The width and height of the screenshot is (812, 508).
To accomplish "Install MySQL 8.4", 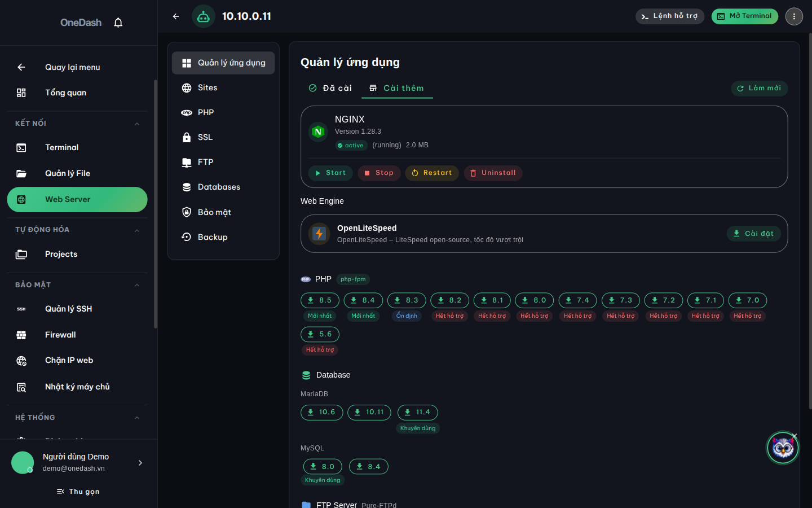I will [x=369, y=467].
